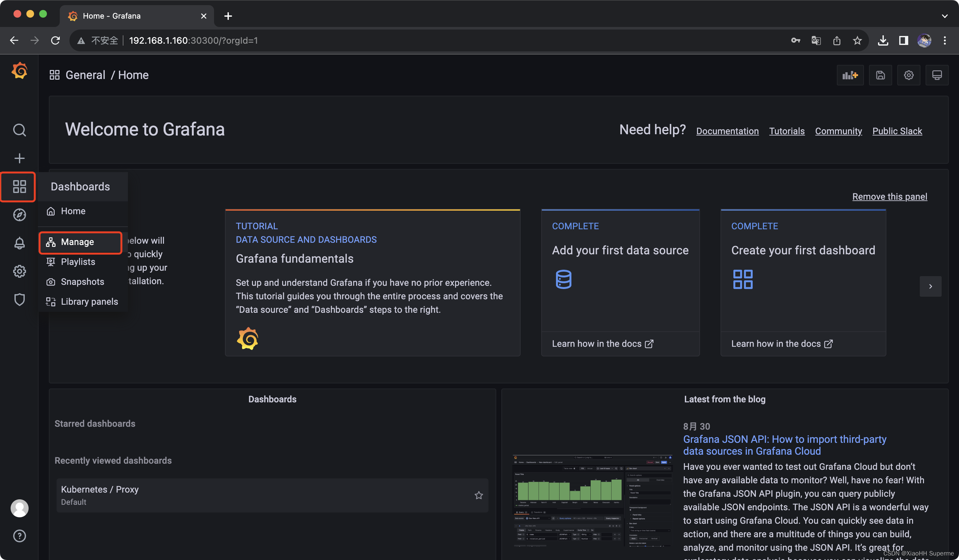
Task: Open the Server Admin shield icon
Action: [x=19, y=299]
